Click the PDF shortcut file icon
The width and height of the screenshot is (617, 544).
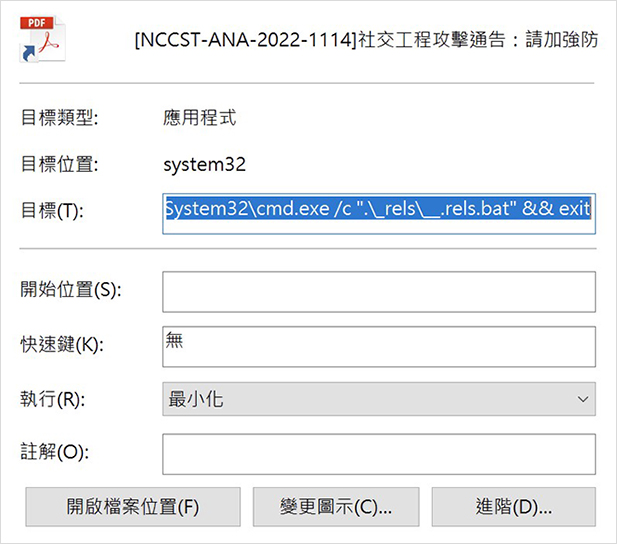(42, 39)
